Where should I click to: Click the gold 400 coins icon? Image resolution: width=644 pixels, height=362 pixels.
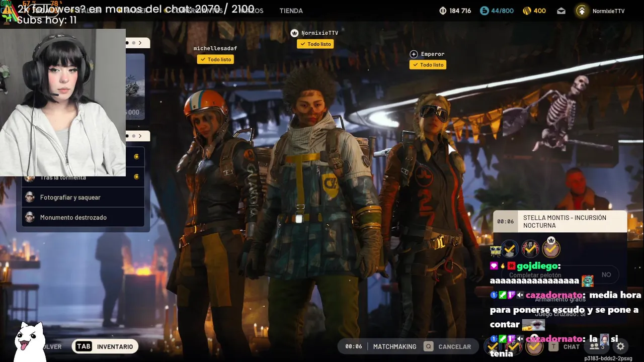pos(527,11)
